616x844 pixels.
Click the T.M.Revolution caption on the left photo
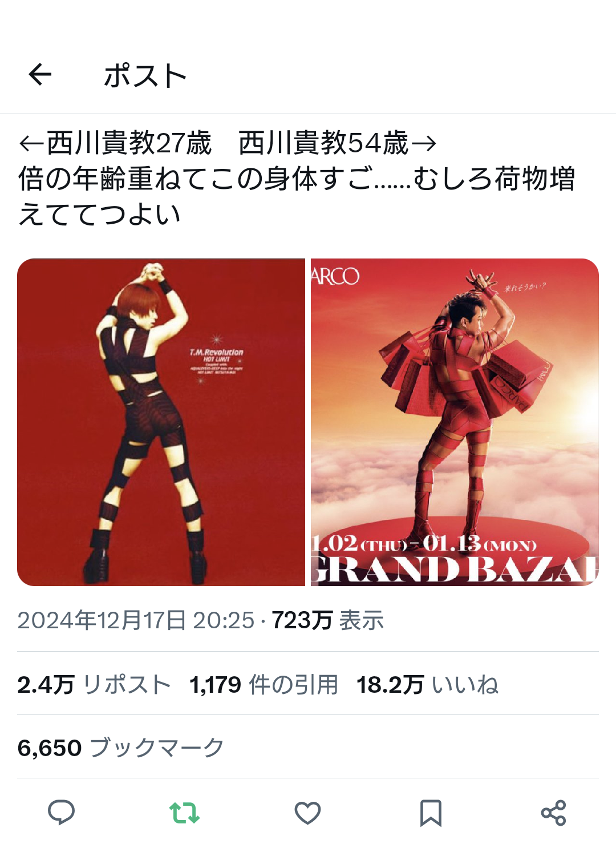[216, 352]
